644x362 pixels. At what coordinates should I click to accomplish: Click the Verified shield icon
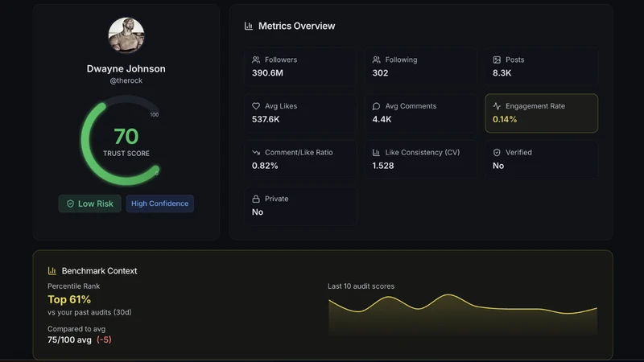point(497,152)
